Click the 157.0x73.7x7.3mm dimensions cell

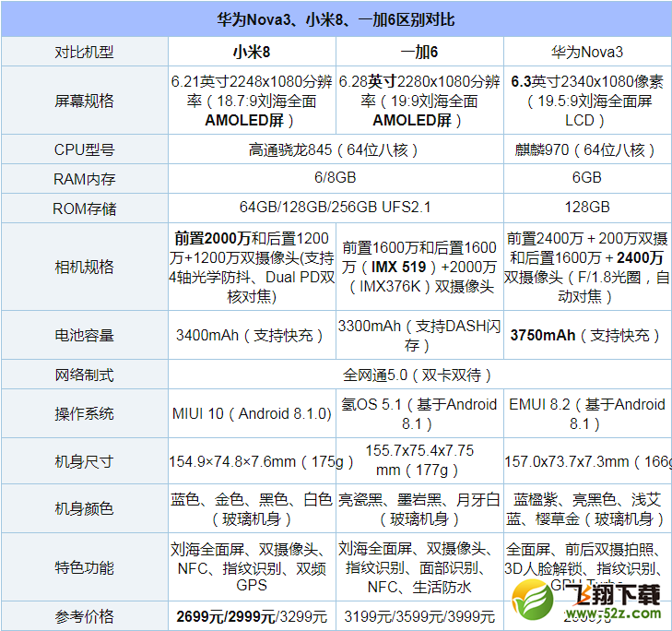coord(587,461)
